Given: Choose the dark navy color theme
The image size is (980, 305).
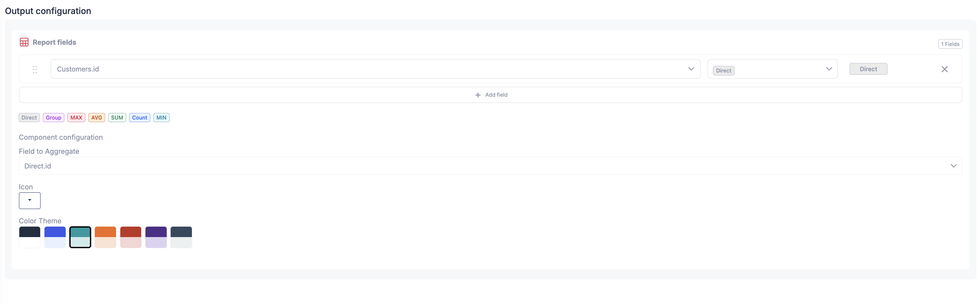Looking at the screenshot, I should 30,237.
